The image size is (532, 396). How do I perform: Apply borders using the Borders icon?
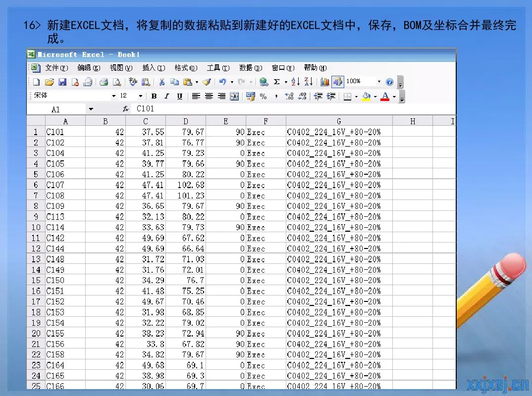[347, 97]
